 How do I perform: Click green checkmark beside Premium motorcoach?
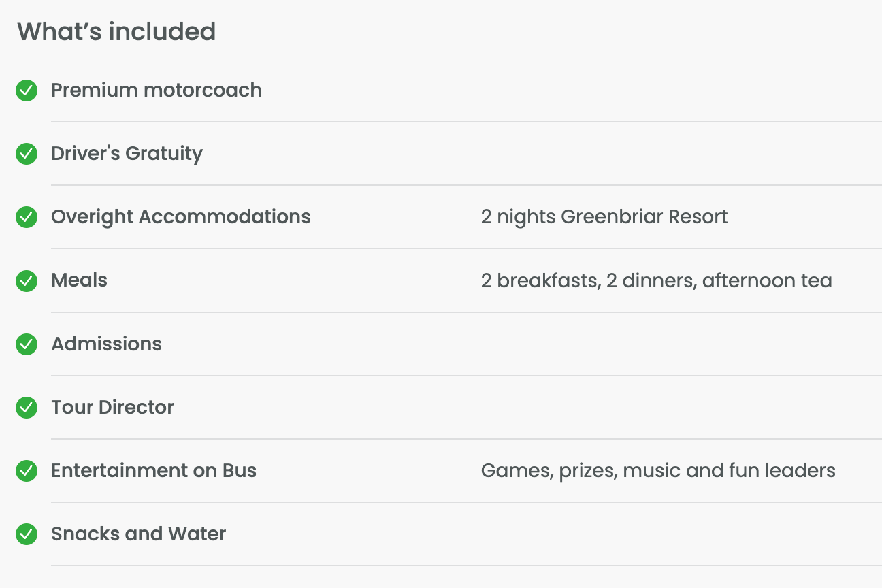(27, 91)
